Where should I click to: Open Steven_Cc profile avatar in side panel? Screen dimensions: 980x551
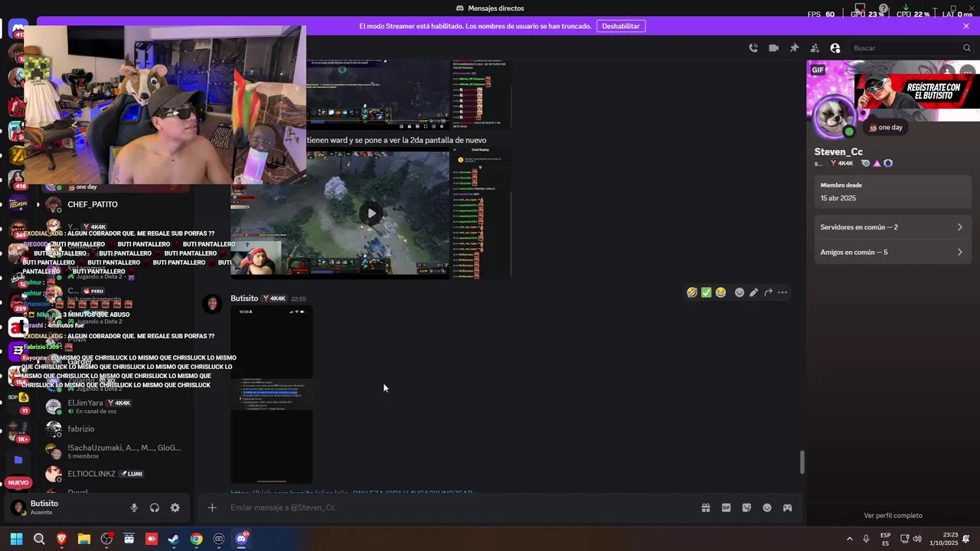(x=835, y=116)
